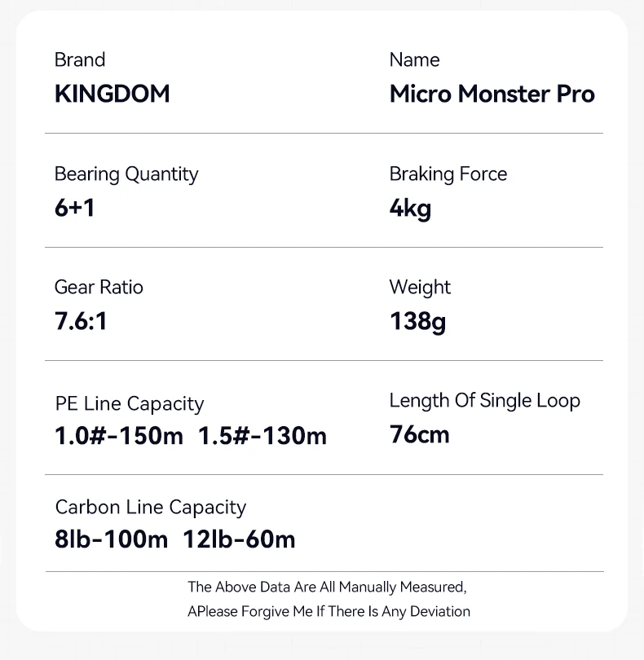Select the Micro Monster Pro name

tap(492, 94)
